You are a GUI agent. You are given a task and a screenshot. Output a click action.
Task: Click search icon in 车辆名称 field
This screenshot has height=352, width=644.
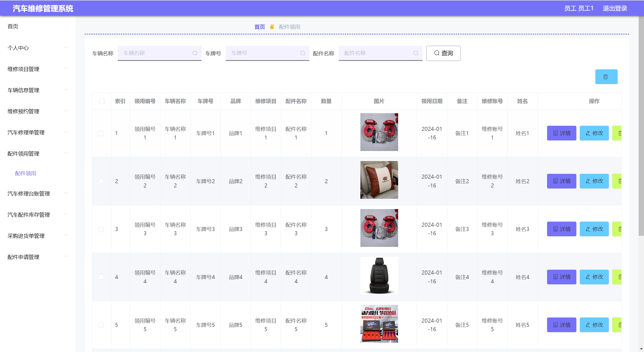pyautogui.click(x=195, y=53)
